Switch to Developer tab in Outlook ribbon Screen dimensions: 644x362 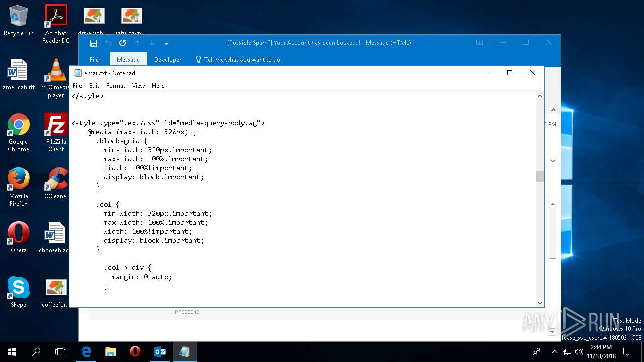[168, 59]
